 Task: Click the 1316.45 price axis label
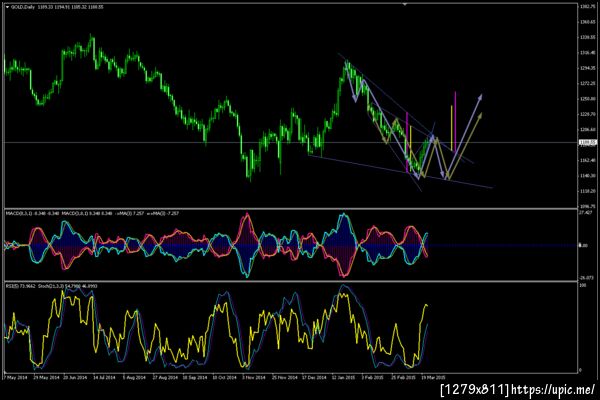587,52
